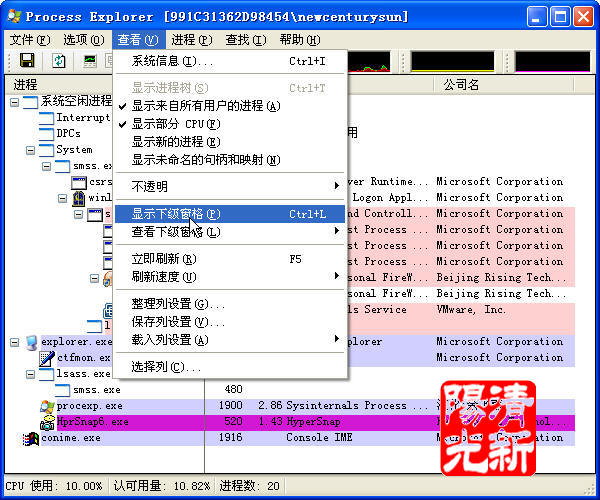Open the 选项 menu
The width and height of the screenshot is (600, 500).
84,40
